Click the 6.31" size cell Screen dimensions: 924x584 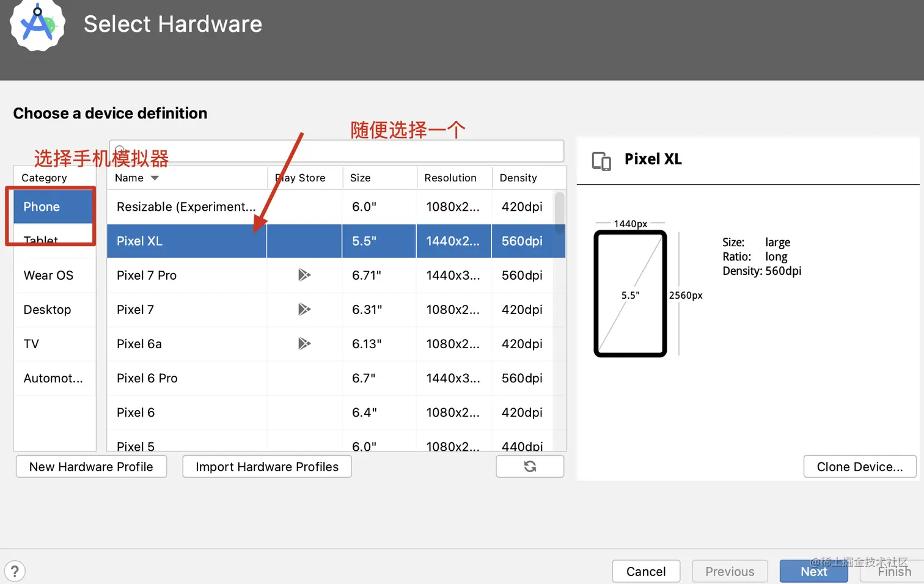click(379, 310)
